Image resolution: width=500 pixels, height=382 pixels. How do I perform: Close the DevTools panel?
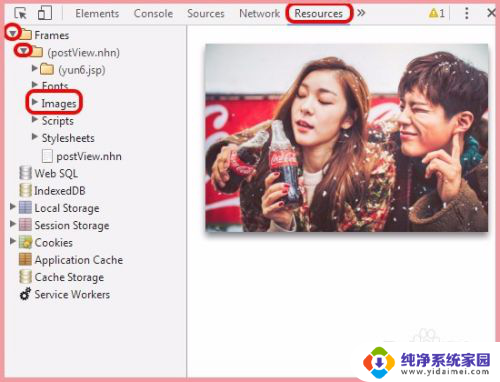pos(491,13)
